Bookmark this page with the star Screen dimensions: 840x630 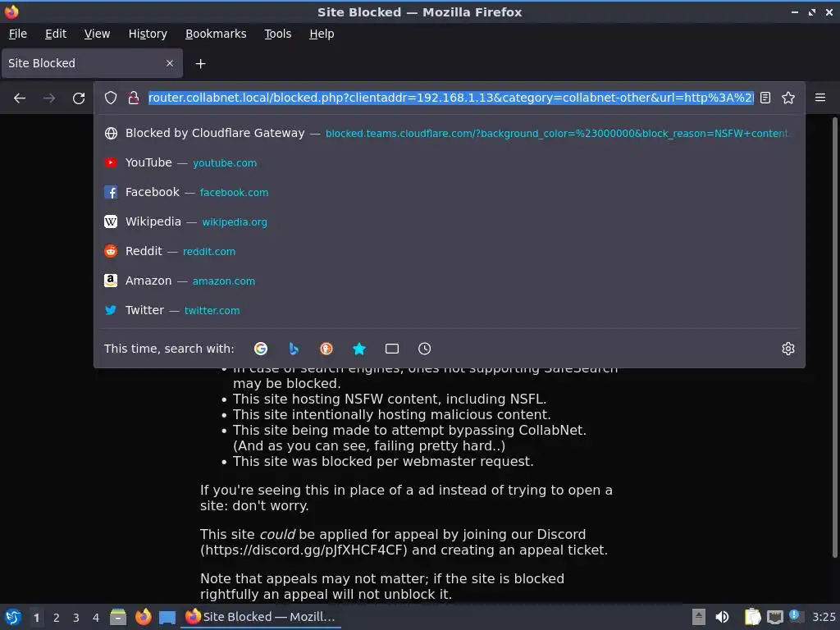coord(788,98)
